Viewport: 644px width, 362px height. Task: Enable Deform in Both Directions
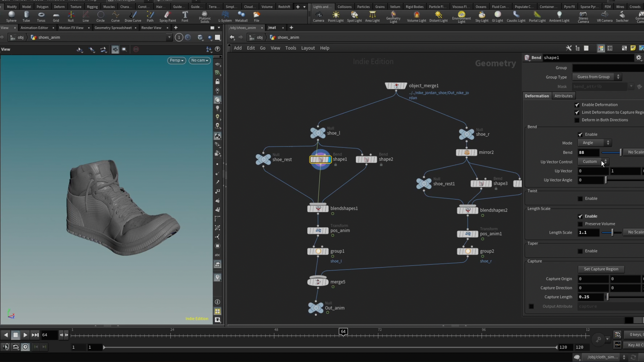pyautogui.click(x=577, y=120)
